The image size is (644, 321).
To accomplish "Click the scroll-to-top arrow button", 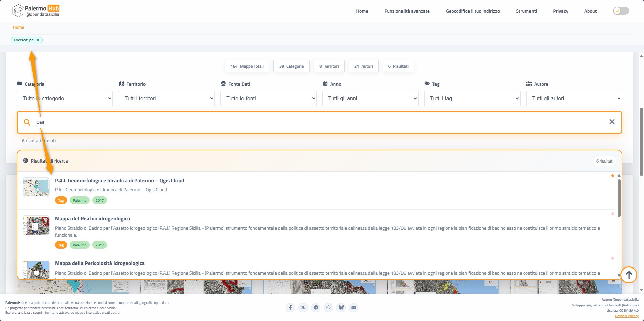I will pyautogui.click(x=629, y=275).
